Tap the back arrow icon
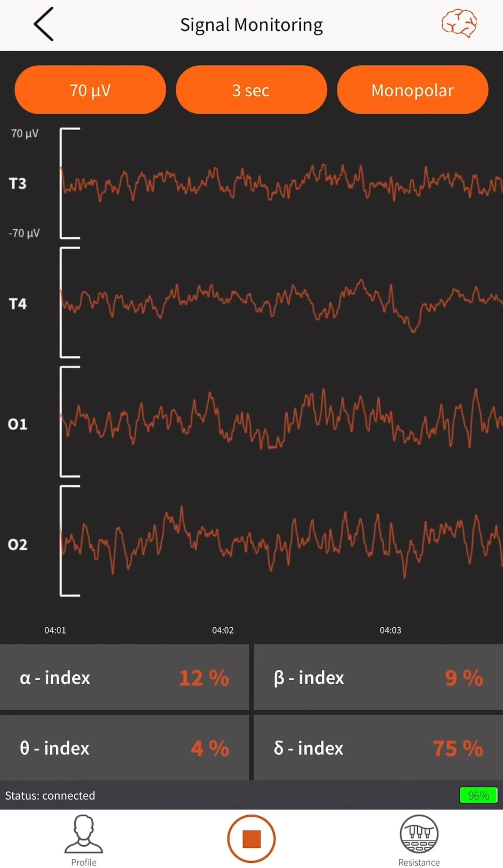The image size is (503, 868). (44, 24)
